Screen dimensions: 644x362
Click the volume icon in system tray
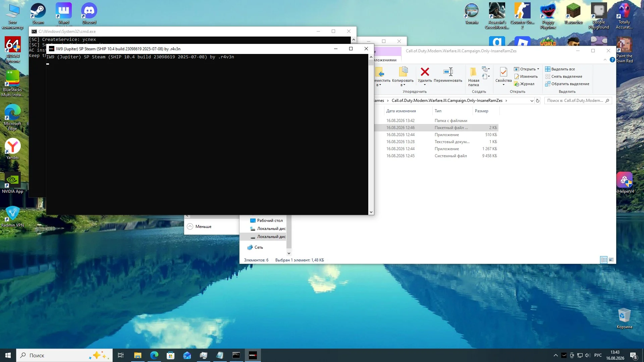pos(587,355)
